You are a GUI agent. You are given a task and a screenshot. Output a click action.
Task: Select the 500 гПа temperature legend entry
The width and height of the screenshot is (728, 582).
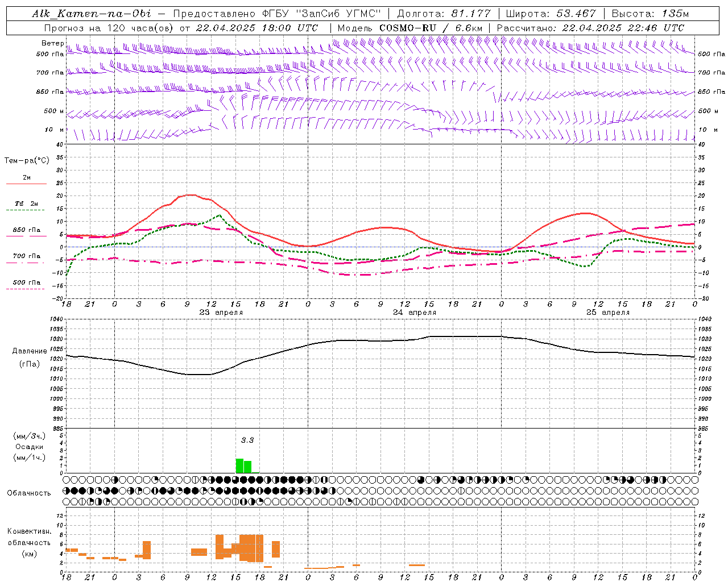[27, 282]
